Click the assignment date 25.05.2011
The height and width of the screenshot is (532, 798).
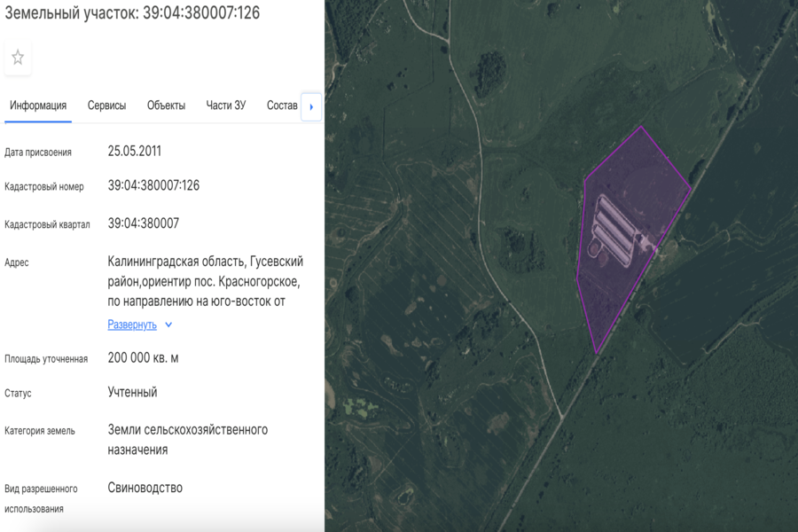click(134, 150)
